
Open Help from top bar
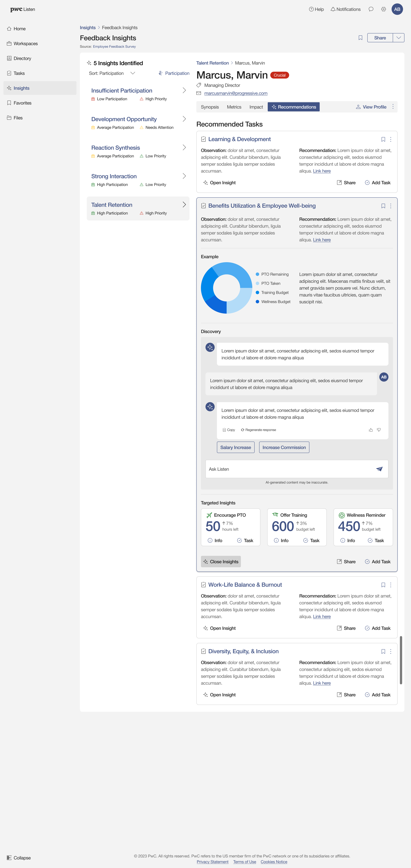coord(316,9)
